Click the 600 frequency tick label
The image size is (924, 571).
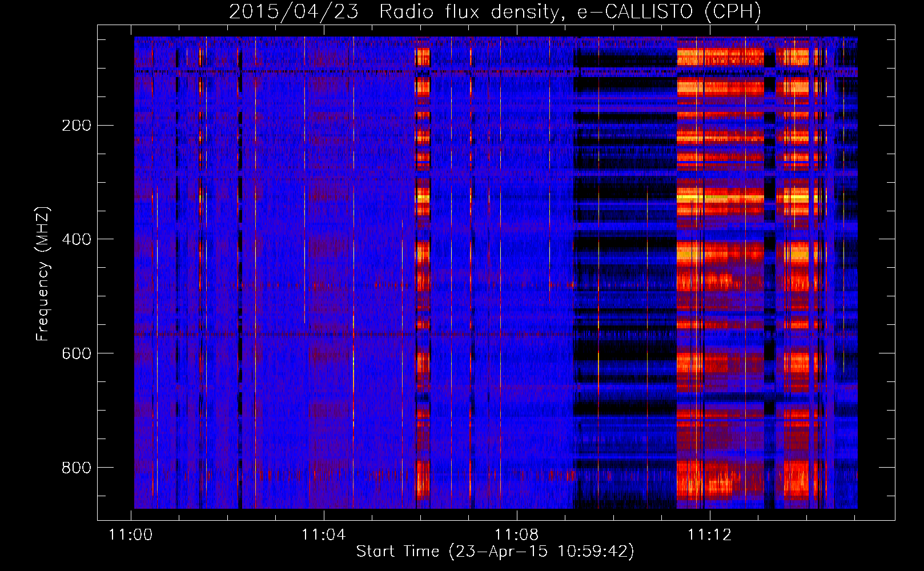pyautogui.click(x=77, y=353)
